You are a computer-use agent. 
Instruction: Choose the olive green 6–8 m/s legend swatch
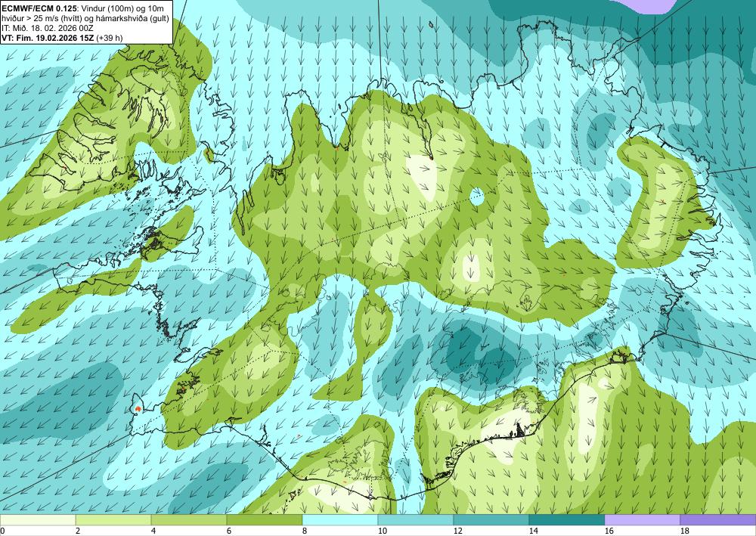264,520
